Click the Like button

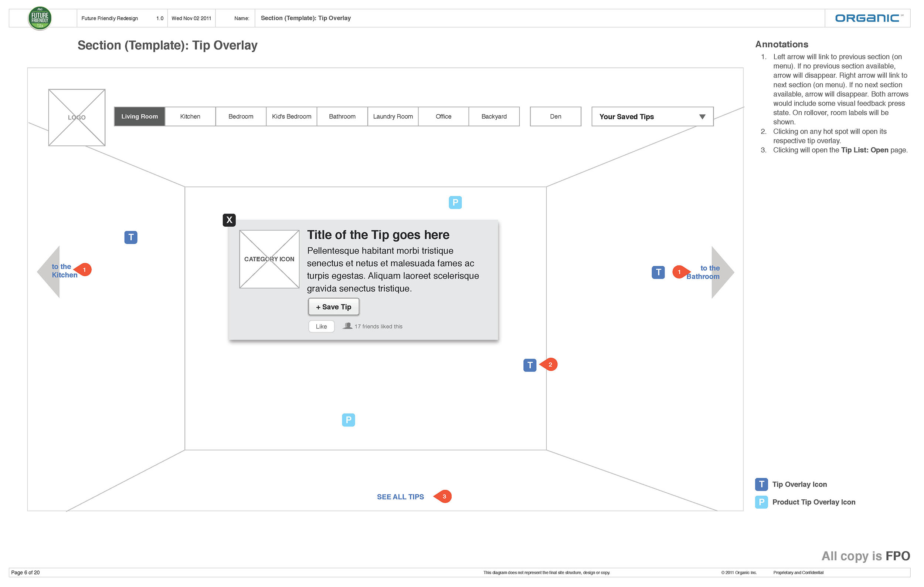tap(322, 326)
